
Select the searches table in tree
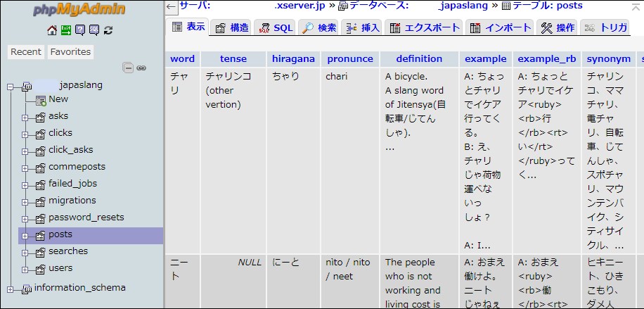68,251
